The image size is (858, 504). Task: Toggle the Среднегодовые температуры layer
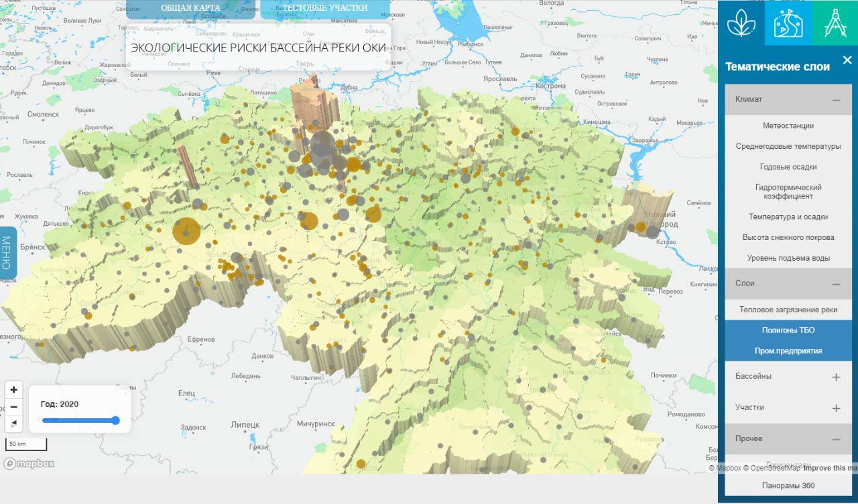click(x=788, y=146)
